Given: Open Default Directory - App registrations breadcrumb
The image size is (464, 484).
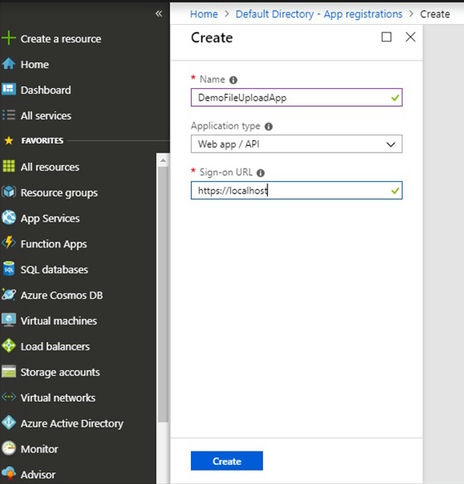Looking at the screenshot, I should tap(319, 14).
